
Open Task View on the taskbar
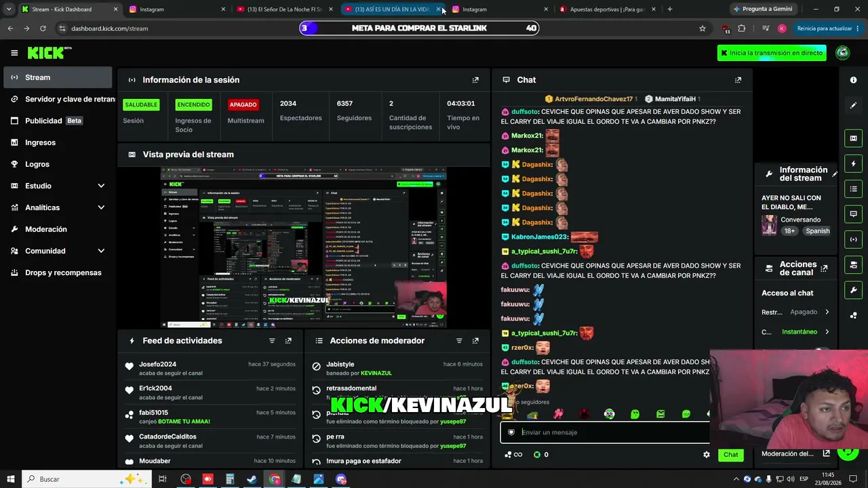coord(163,479)
